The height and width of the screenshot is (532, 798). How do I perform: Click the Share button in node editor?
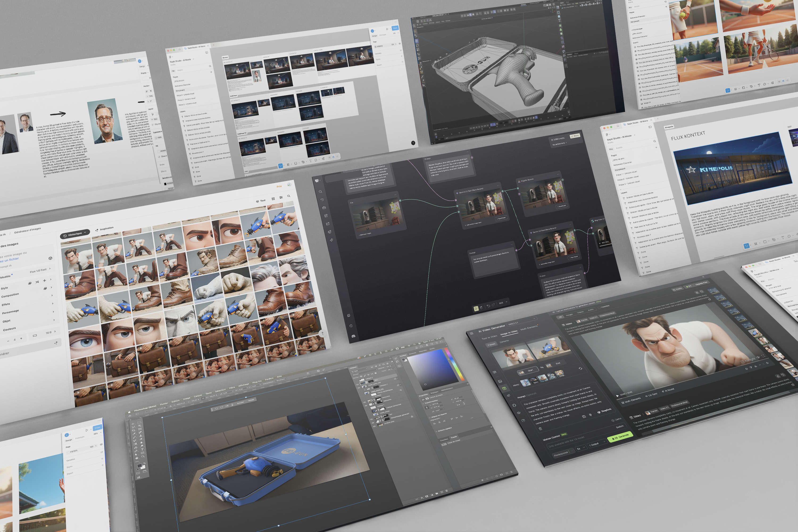[x=575, y=136]
